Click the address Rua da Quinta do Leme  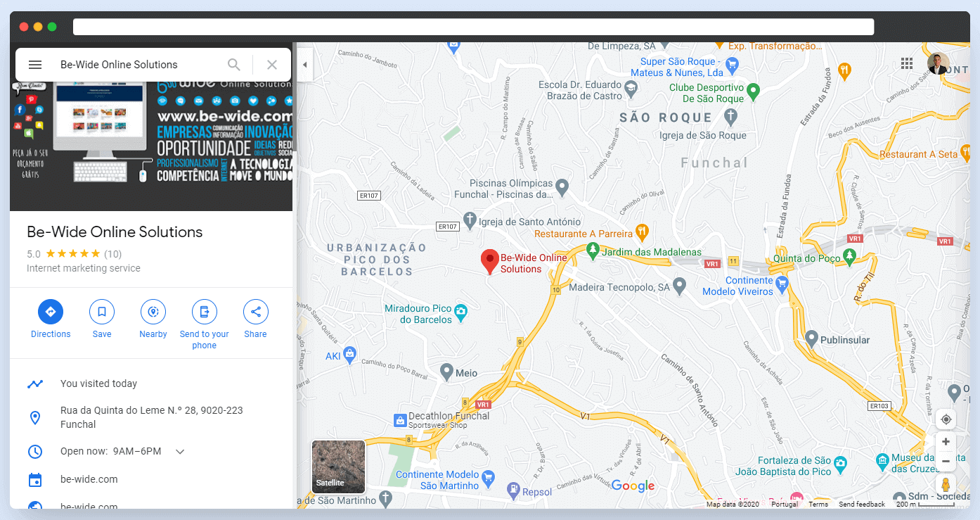[152, 417]
